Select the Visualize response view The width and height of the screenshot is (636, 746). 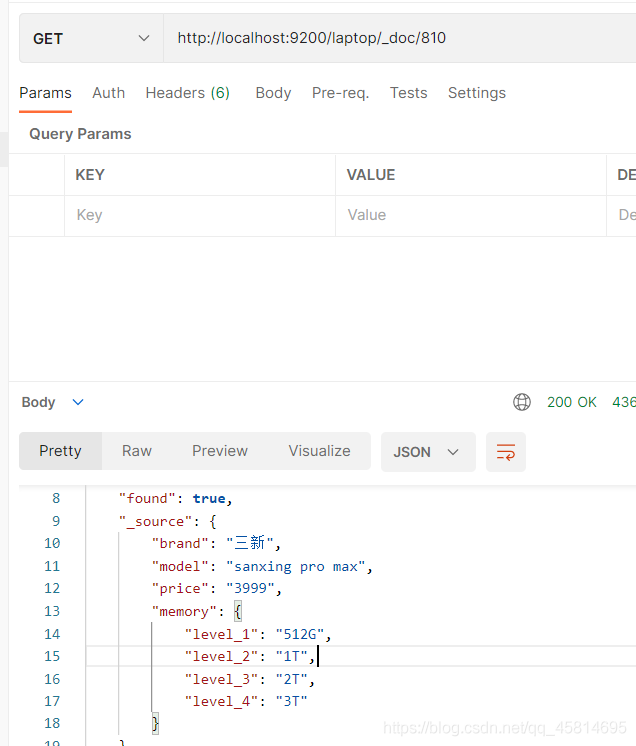tap(319, 451)
